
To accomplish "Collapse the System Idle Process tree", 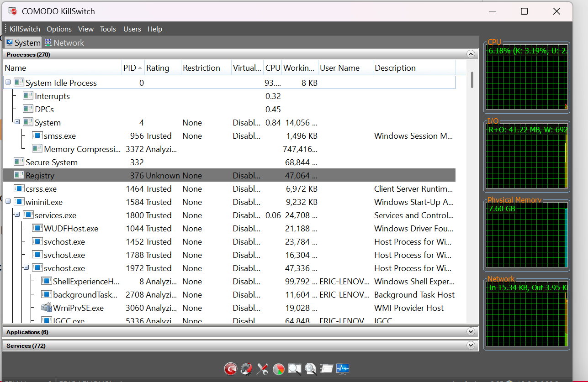I will coord(8,83).
